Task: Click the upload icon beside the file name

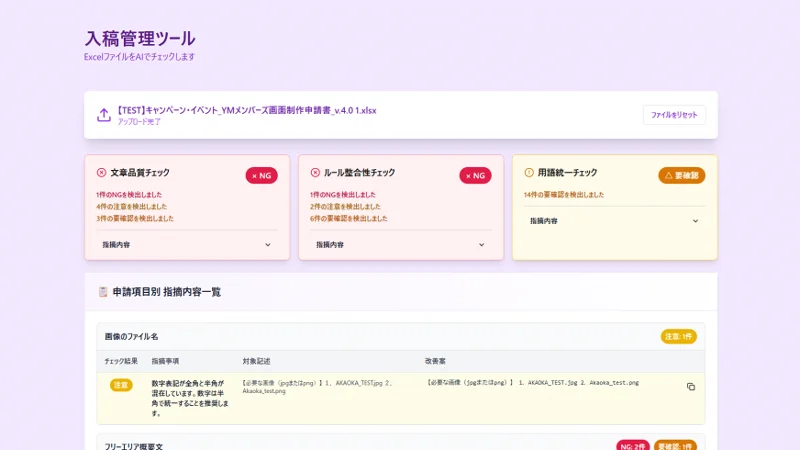Action: pos(104,115)
